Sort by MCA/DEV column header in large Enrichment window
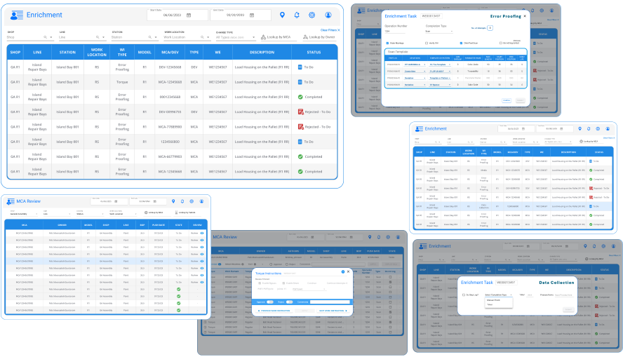 point(170,52)
